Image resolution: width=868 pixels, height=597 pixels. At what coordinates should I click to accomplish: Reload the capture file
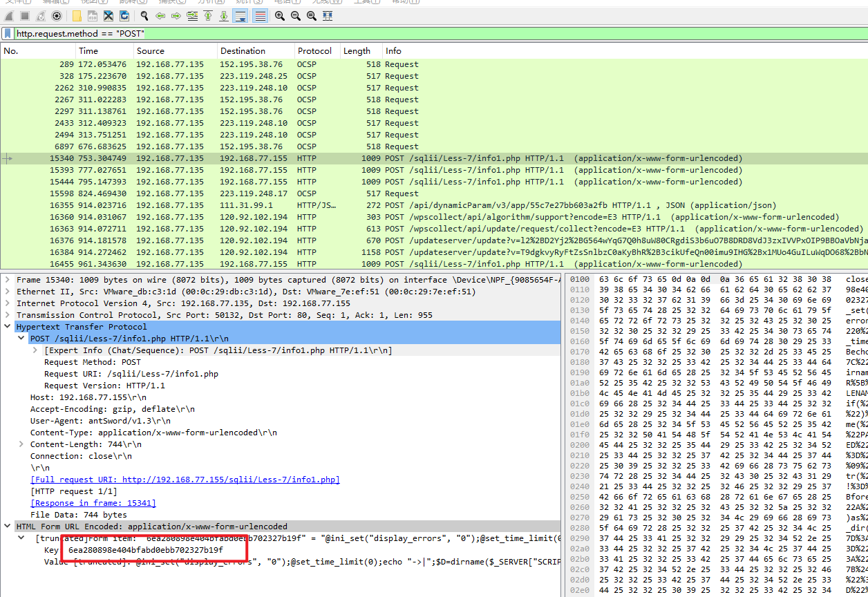[x=124, y=15]
